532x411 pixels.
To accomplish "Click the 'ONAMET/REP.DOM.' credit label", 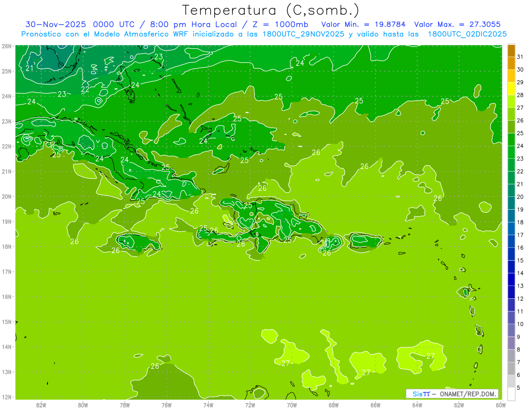I will 467,394.
